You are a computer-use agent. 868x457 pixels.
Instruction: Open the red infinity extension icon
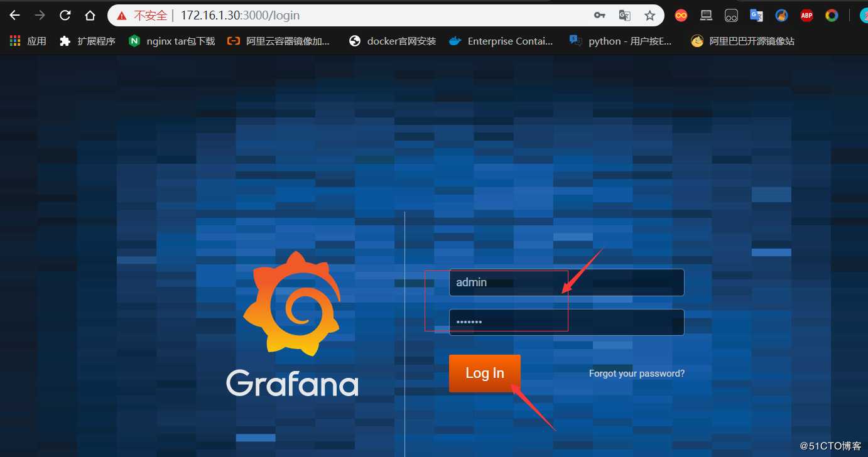coord(681,15)
